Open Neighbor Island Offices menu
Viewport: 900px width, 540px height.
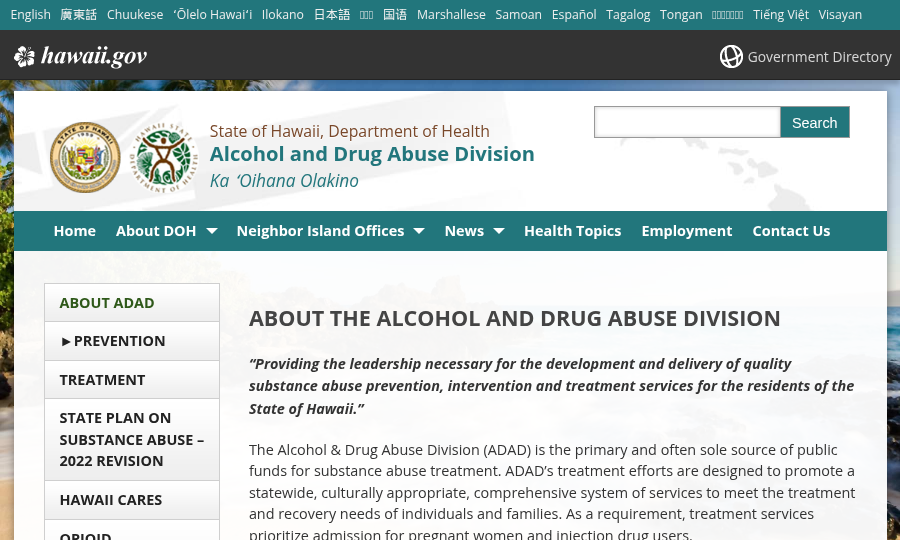coord(320,231)
